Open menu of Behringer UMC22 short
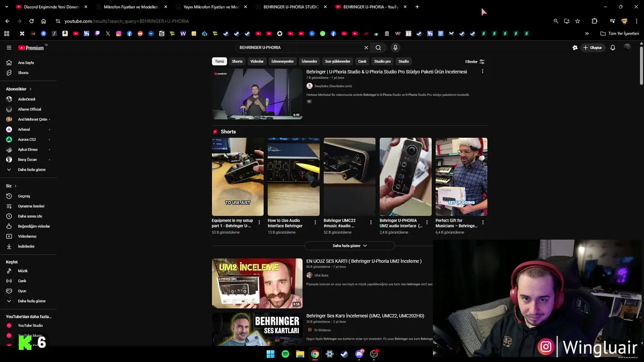The width and height of the screenshot is (644, 362). click(371, 222)
